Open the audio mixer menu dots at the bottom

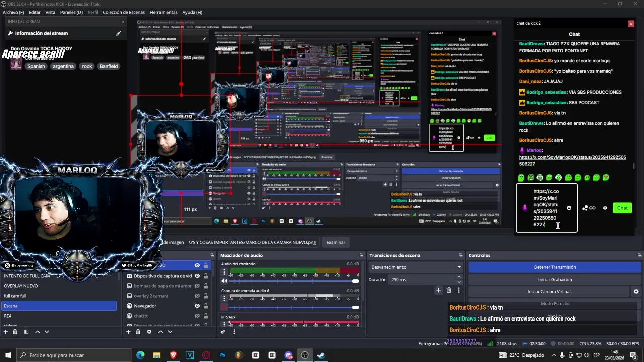234,332
